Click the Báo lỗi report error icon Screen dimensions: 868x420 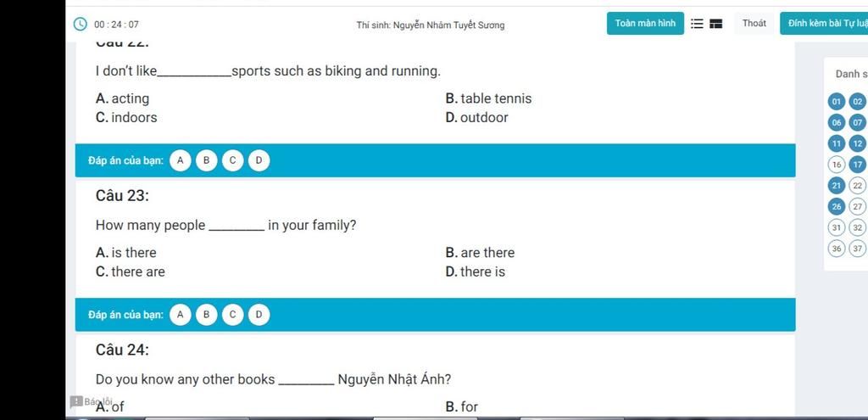click(76, 401)
